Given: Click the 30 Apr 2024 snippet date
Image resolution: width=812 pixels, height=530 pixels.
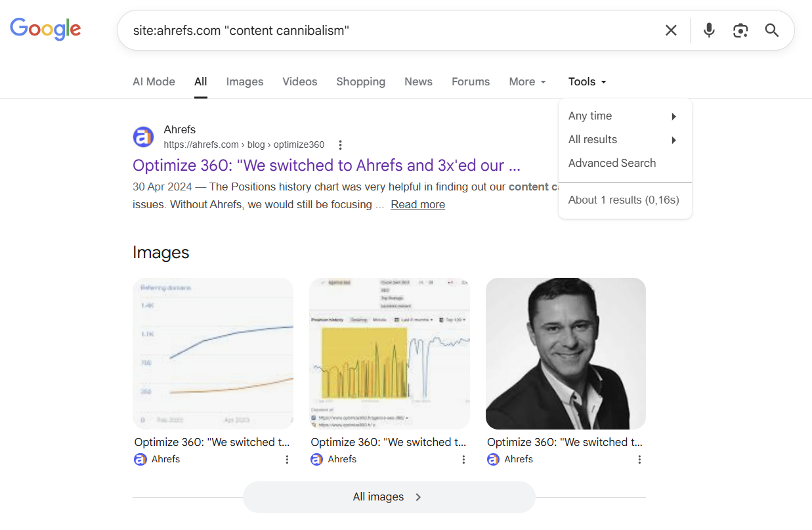Looking at the screenshot, I should pyautogui.click(x=162, y=187).
